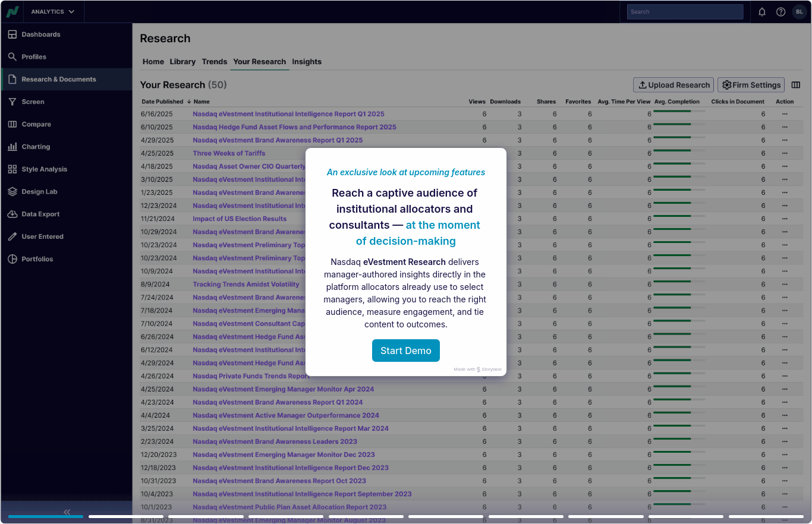Click the date 6/16/2025

157,114
